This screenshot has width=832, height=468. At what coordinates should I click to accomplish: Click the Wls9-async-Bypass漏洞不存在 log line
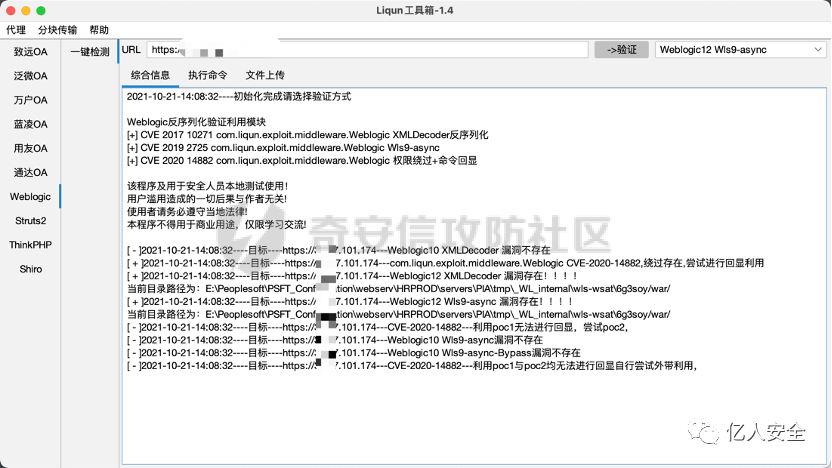[x=353, y=353]
